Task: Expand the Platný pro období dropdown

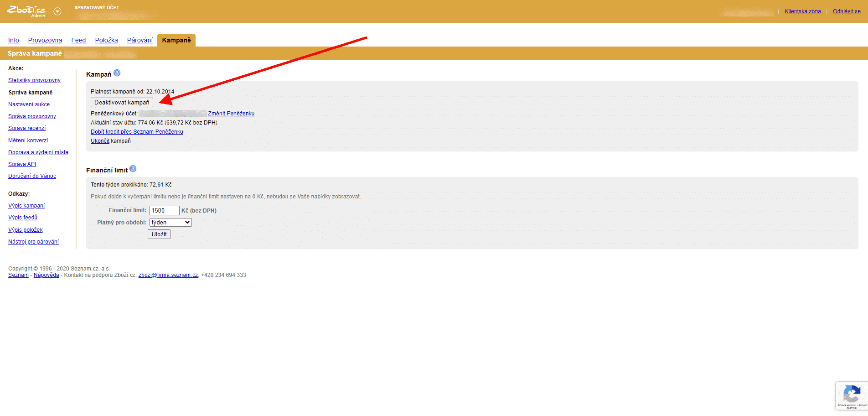Action: point(170,222)
